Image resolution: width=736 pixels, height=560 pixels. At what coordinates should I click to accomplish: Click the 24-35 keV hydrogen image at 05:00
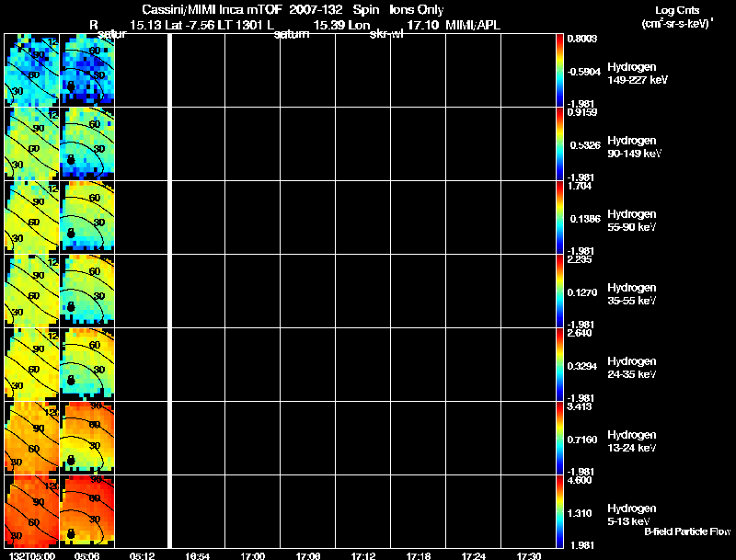point(32,365)
